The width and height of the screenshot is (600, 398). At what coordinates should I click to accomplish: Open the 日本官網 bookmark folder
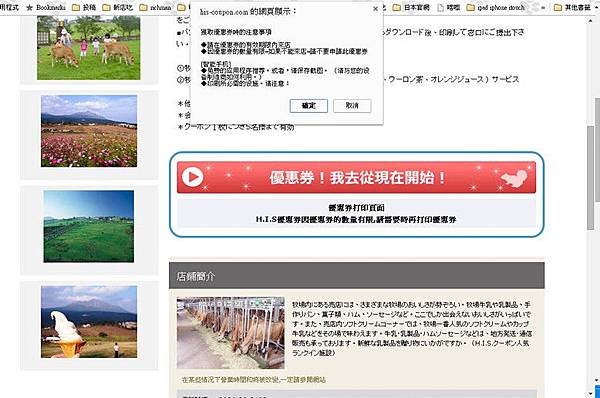coord(411,7)
